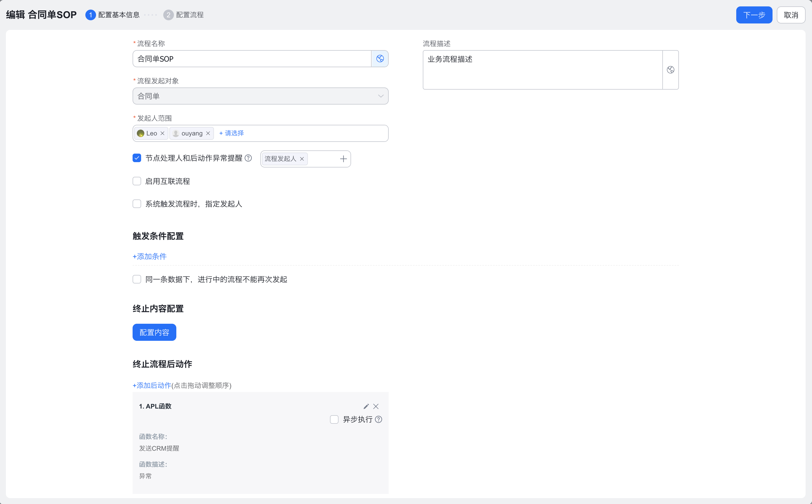Viewport: 812px width, 504px height.
Task: Remove ouyang tag from initiator range
Action: [208, 133]
